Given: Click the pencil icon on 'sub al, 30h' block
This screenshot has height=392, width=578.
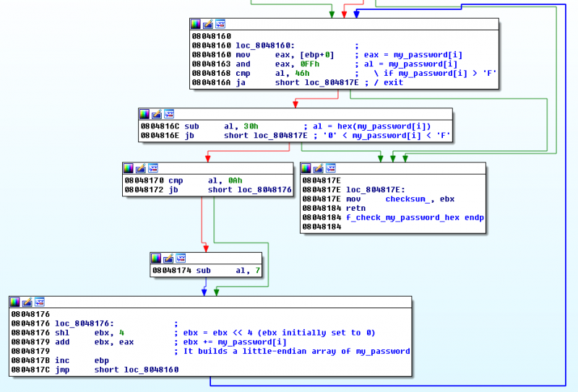Looking at the screenshot, I should tap(156, 113).
